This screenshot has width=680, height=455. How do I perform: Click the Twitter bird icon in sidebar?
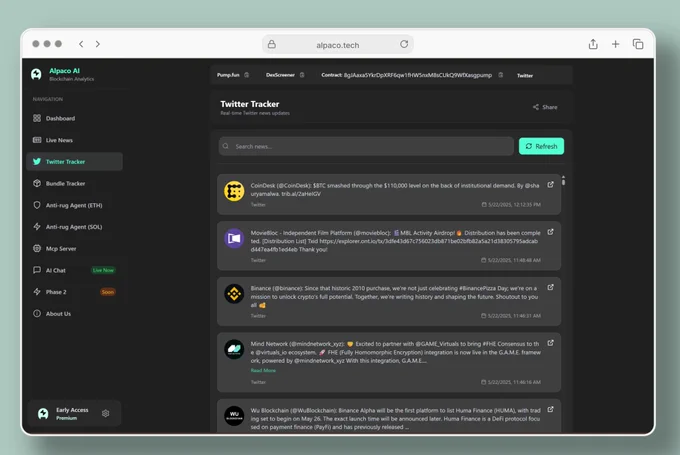tap(37, 161)
